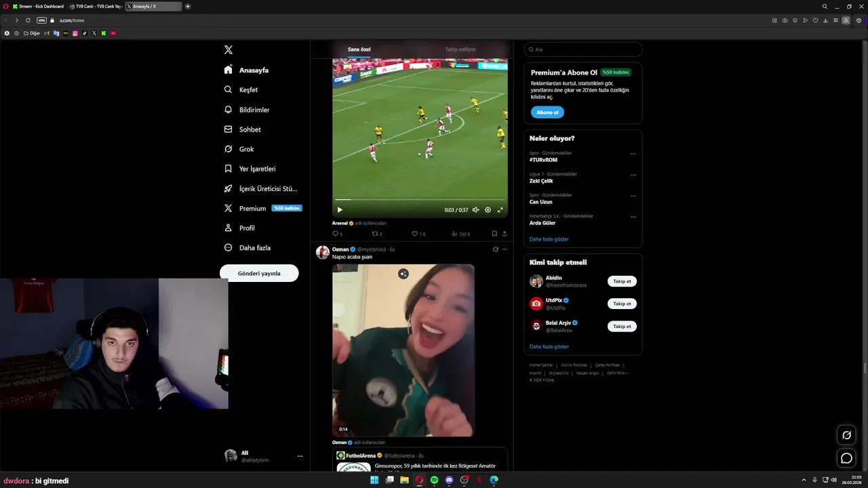Take a snapshot with camera icon
The width and height of the screenshot is (868, 488).
pyautogui.click(x=785, y=20)
